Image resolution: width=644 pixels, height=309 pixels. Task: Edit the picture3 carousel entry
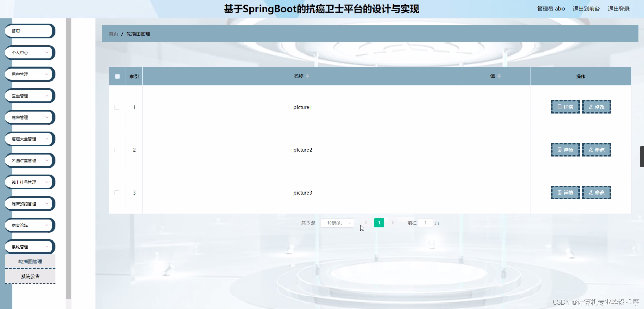[596, 192]
